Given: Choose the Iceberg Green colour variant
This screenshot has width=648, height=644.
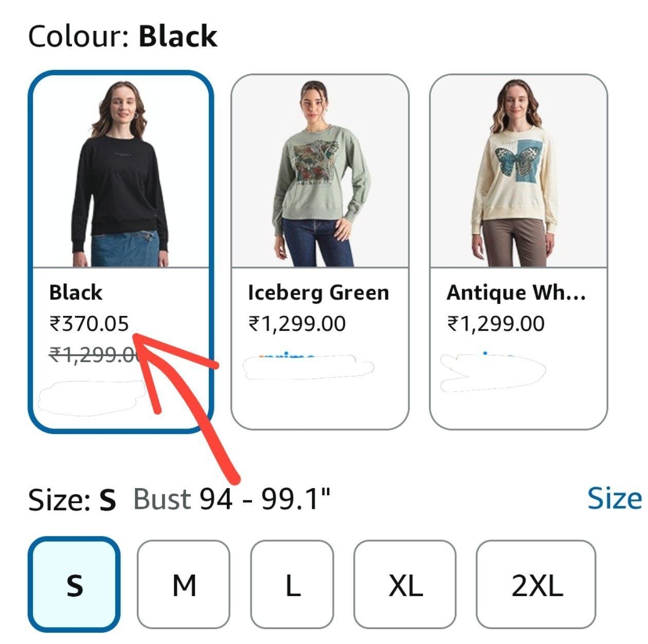Looking at the screenshot, I should coord(320,252).
